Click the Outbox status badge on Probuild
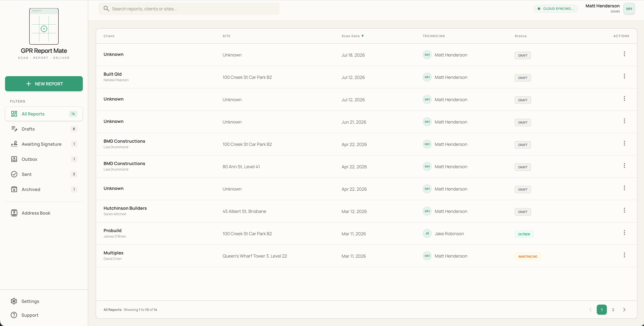The image size is (644, 326). point(524,234)
